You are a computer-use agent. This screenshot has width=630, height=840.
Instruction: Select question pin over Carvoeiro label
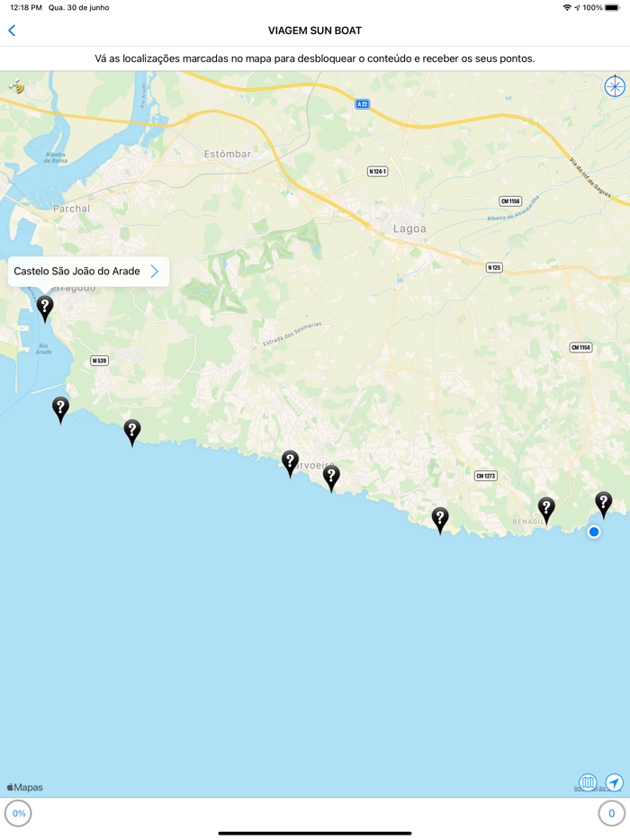290,464
